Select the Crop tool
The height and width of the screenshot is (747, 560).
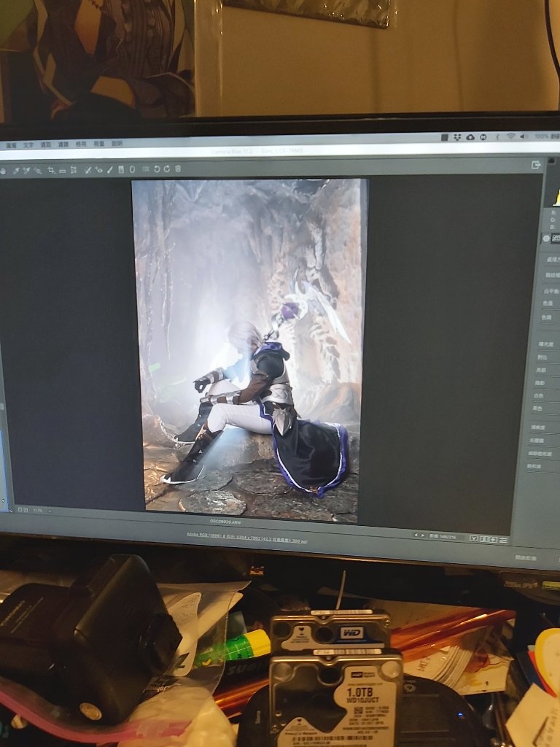point(51,170)
